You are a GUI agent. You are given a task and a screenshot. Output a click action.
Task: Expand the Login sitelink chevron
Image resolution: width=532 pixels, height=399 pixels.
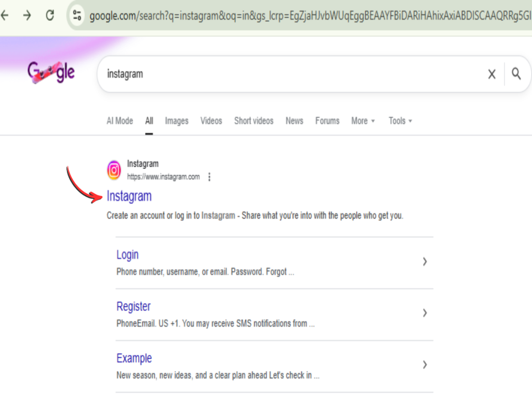coord(424,262)
